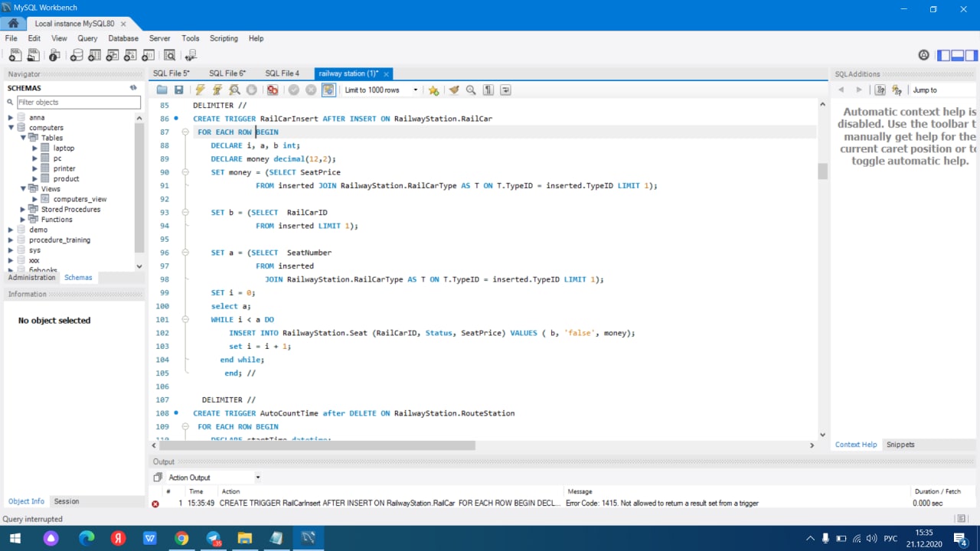Click the Home tab icon
The width and height of the screenshot is (980, 551).
tap(13, 23)
